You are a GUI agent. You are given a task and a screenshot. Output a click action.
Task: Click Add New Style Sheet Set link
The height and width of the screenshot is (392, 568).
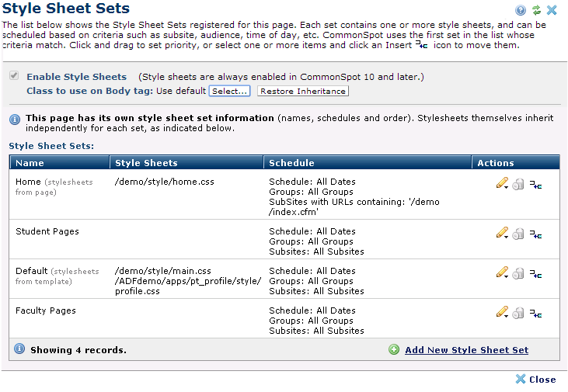(466, 350)
